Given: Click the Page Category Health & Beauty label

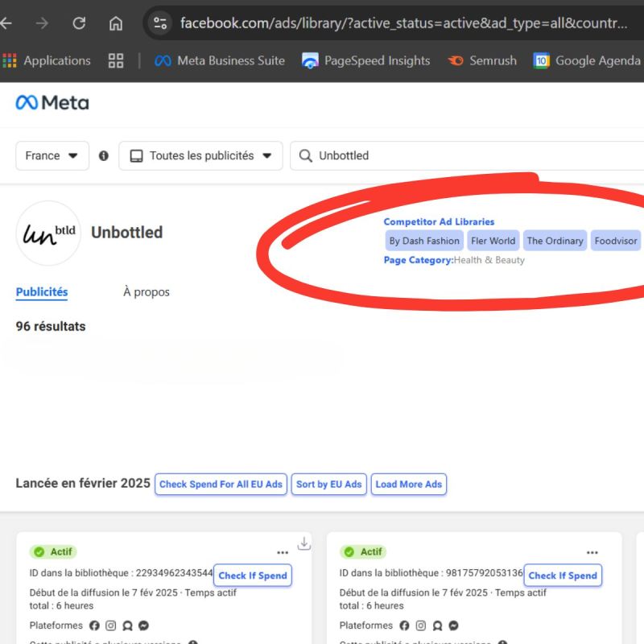Looking at the screenshot, I should coord(454,260).
